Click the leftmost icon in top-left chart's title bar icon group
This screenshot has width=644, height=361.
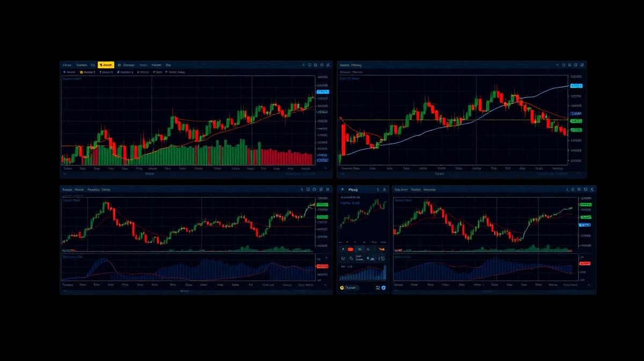pos(304,65)
